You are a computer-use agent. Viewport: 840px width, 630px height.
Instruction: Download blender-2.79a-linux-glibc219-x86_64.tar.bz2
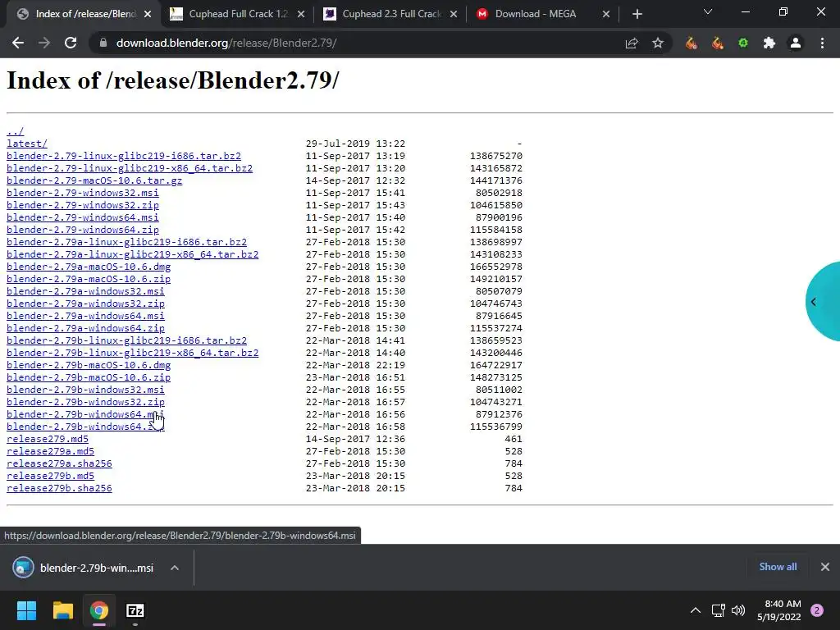[x=133, y=254]
